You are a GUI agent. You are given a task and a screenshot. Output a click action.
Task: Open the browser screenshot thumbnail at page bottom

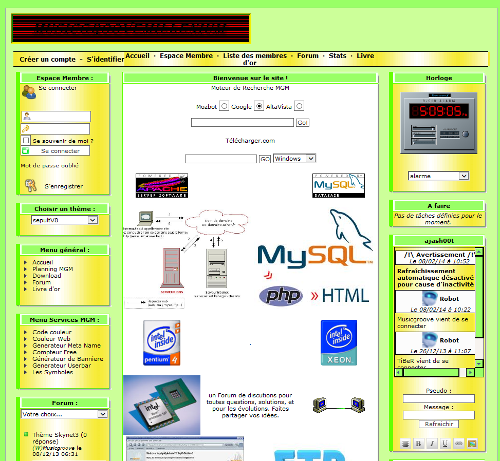pos(185,448)
